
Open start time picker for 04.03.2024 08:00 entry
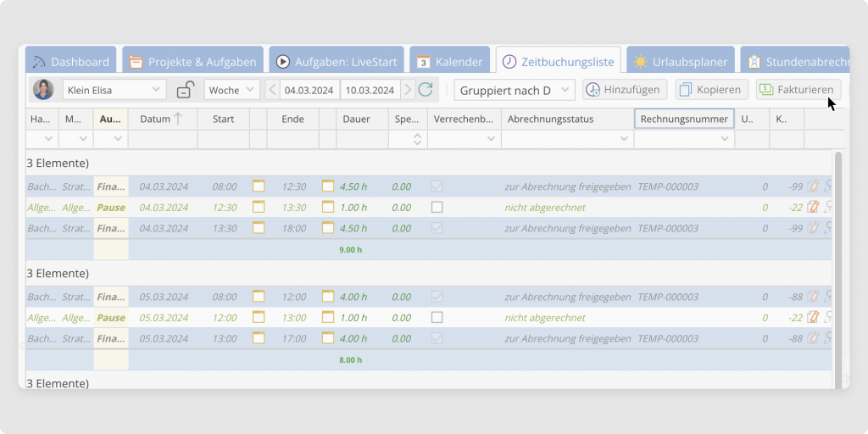pos(259,186)
